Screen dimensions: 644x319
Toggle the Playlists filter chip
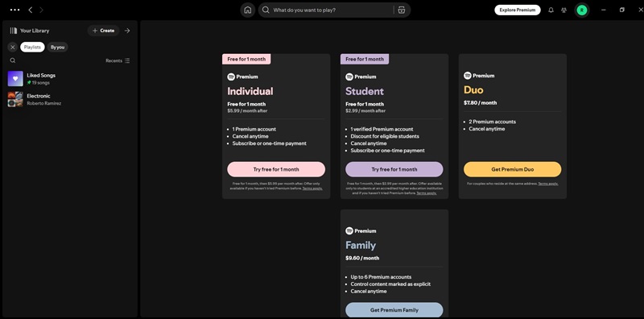pos(32,48)
